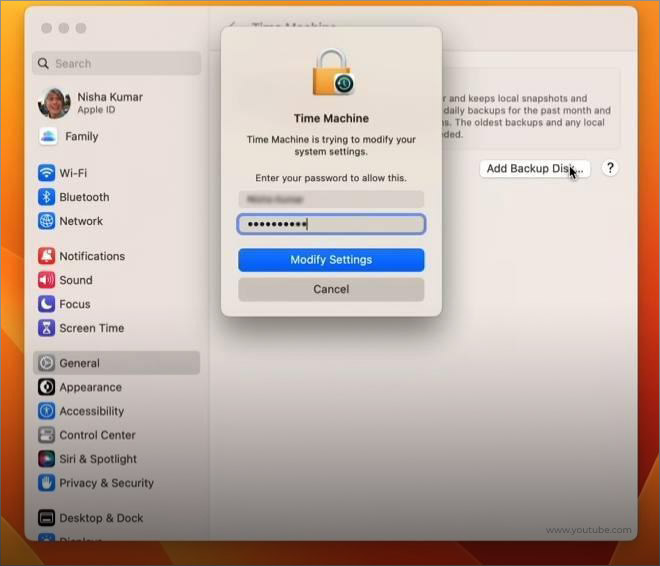
Task: Open Bluetooth settings label
Action: pos(84,197)
